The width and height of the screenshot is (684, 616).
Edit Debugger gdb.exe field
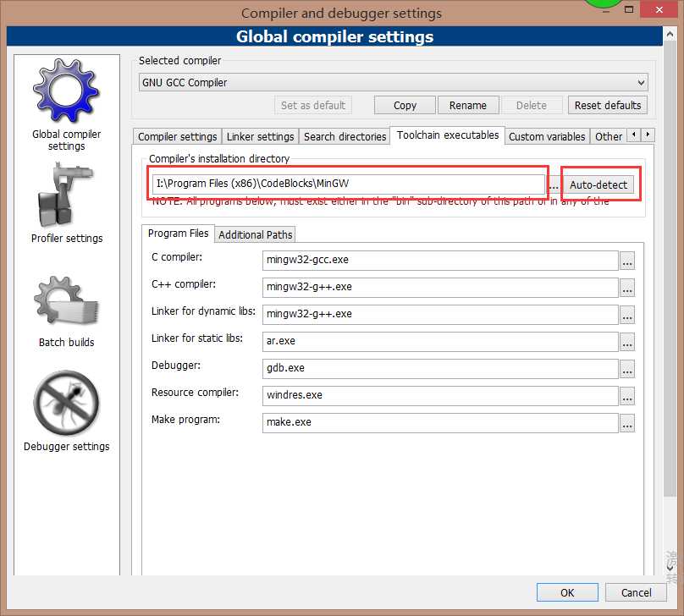[x=440, y=368]
